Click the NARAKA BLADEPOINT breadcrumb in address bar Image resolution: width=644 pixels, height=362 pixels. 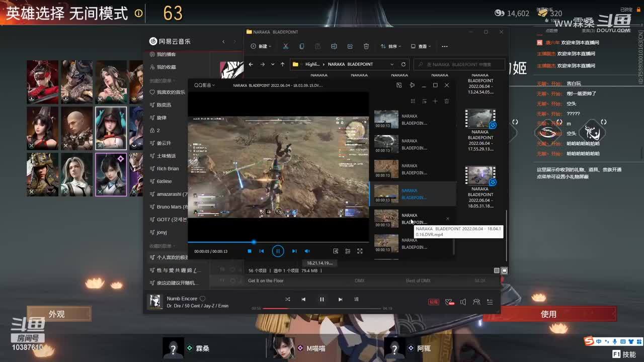[350, 64]
